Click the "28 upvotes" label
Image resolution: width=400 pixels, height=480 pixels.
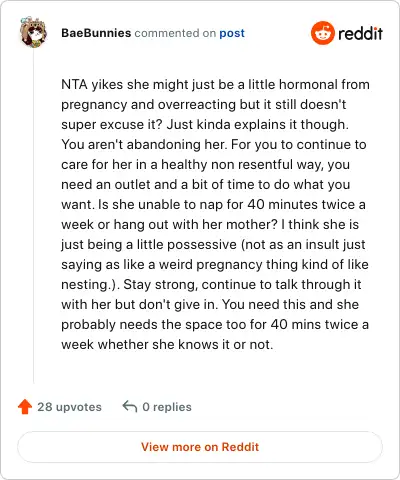tap(69, 407)
